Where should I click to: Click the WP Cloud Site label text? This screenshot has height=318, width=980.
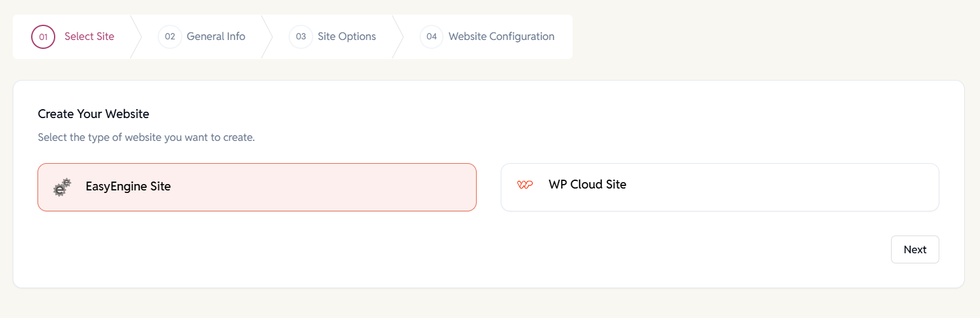tap(587, 185)
